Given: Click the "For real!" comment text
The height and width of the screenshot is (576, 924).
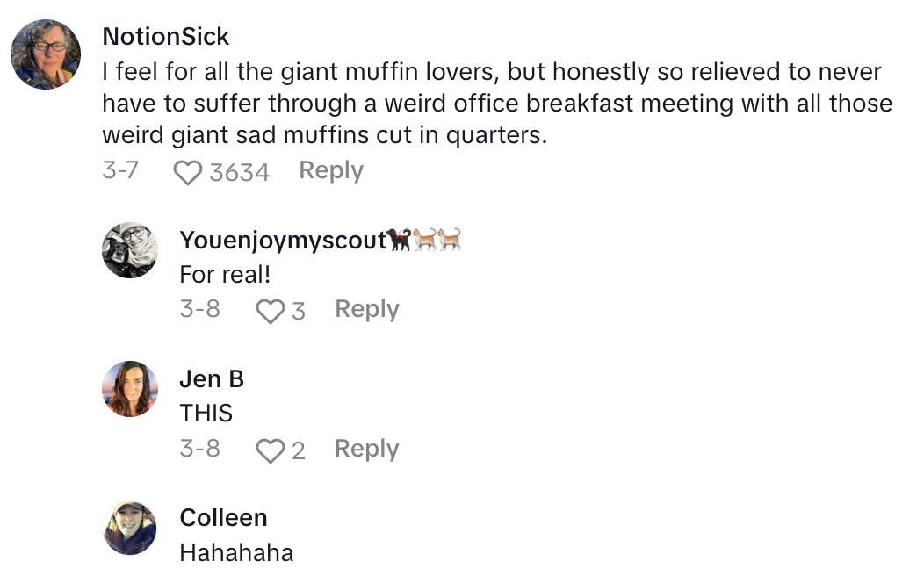Looking at the screenshot, I should click(x=225, y=274).
